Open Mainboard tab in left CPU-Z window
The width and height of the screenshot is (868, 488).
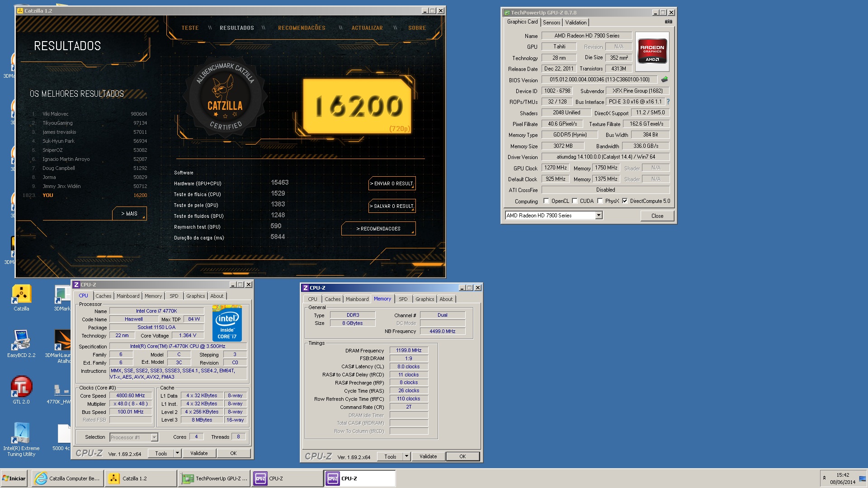pyautogui.click(x=128, y=296)
